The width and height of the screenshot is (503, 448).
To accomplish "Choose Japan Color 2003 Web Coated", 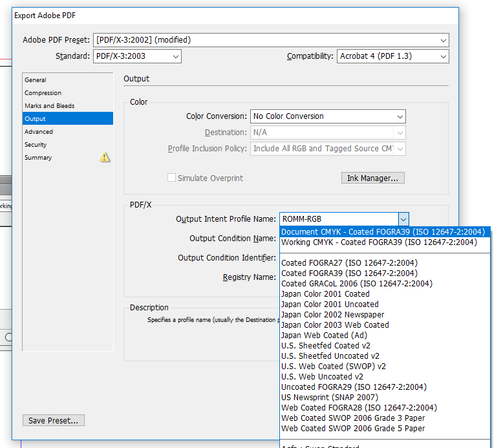I will pyautogui.click(x=385, y=325).
